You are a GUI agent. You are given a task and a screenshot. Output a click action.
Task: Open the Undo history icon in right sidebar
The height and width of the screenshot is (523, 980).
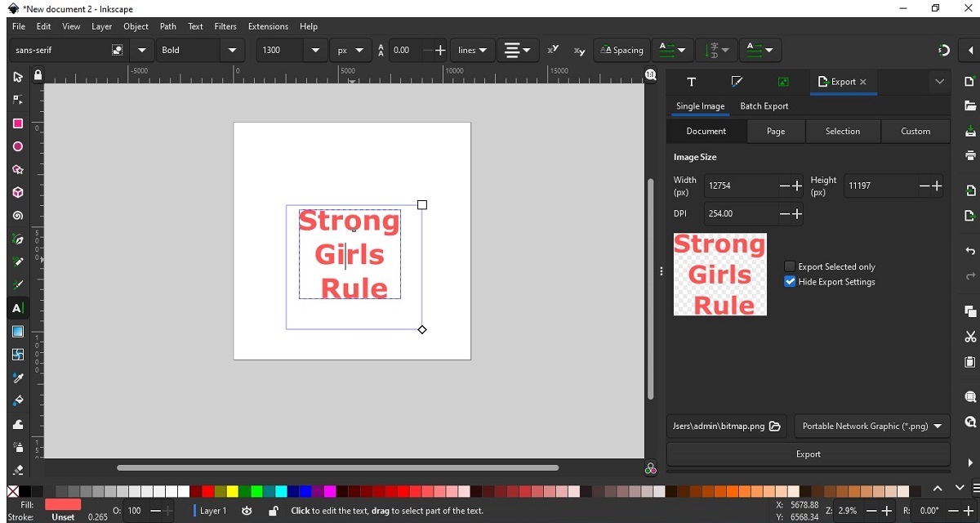point(969,251)
